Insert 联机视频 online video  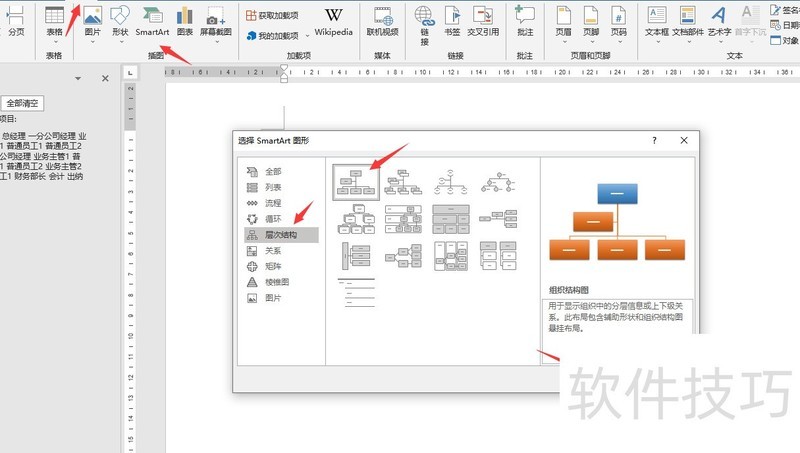tap(382, 21)
